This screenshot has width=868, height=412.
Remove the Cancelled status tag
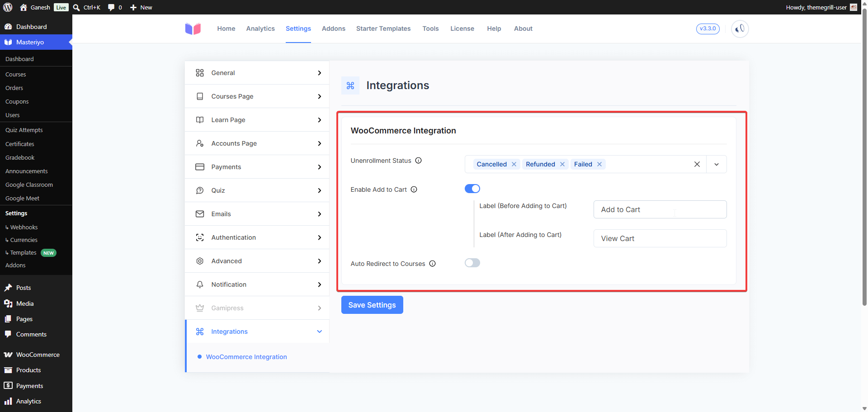coord(514,164)
